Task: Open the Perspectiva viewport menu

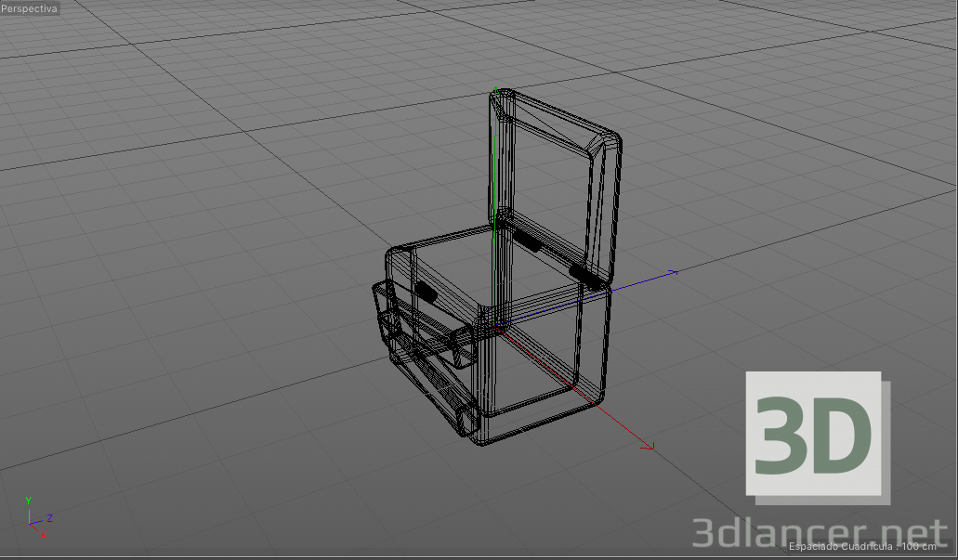Action: pyautogui.click(x=28, y=7)
